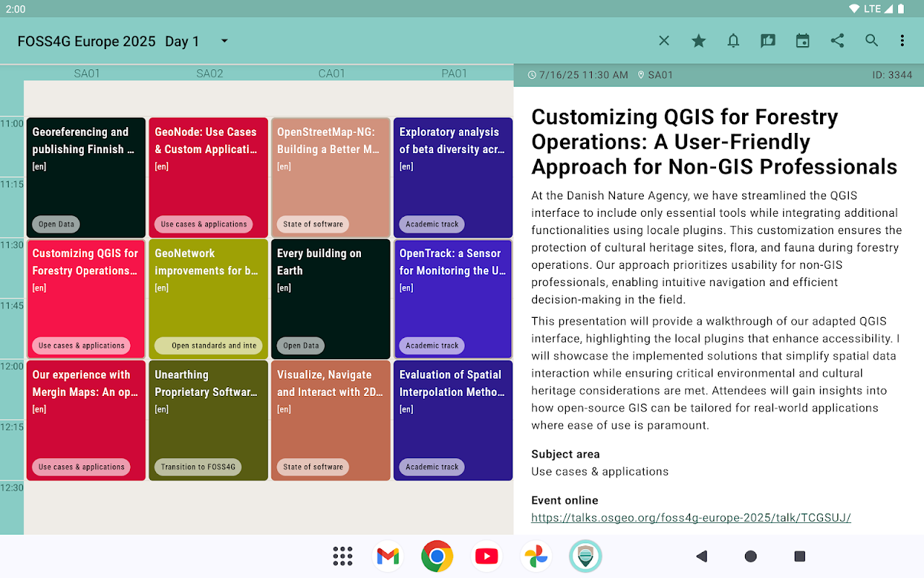The height and width of the screenshot is (578, 924).
Task: Open the Unearthing Proprietary Software session
Action: click(x=208, y=420)
